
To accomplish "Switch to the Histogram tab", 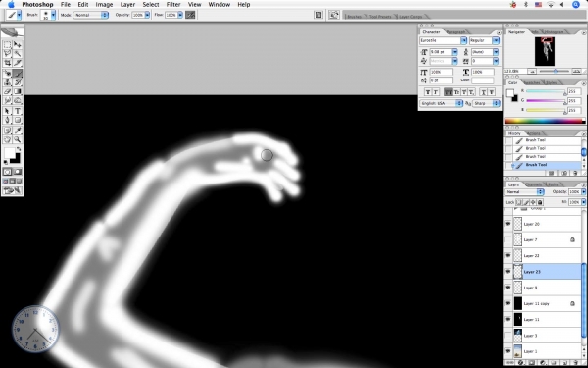I will (x=554, y=32).
